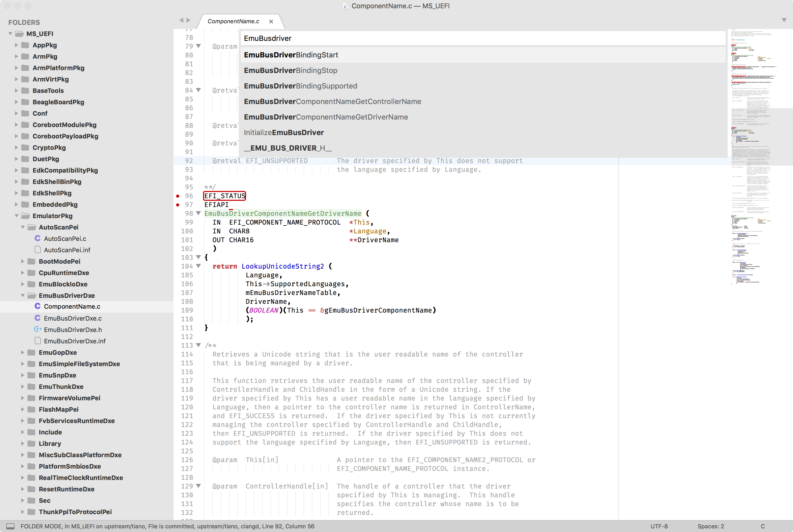Click the BaseTools folder icon
793x532 pixels.
point(25,91)
